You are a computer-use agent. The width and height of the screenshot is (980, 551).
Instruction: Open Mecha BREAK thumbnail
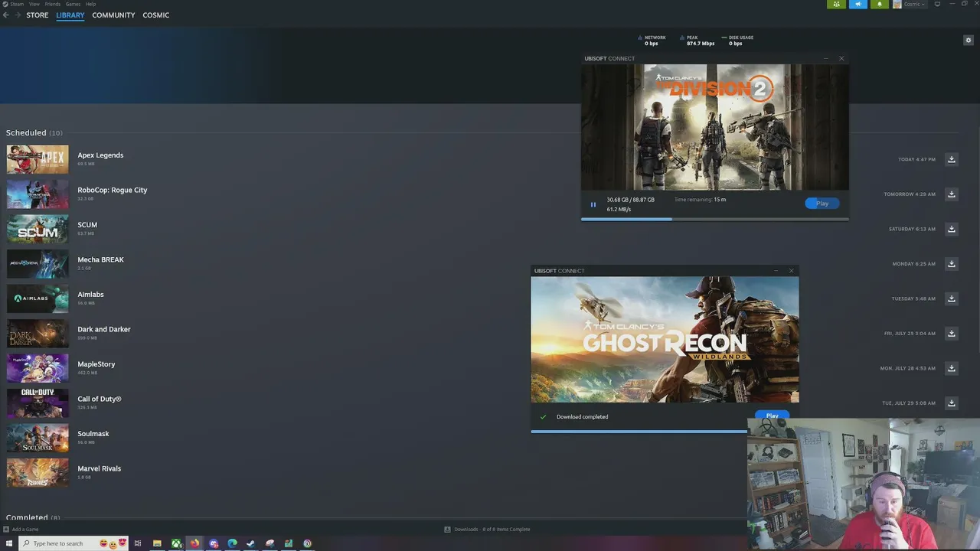point(38,264)
